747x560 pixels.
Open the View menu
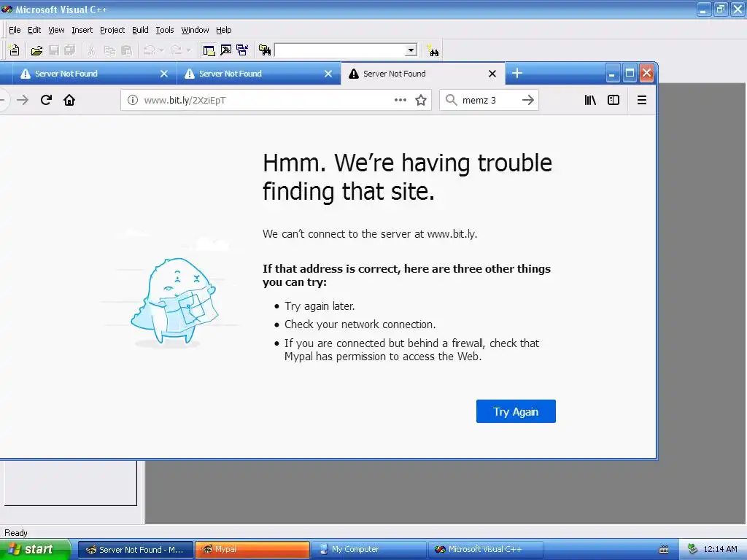click(56, 30)
